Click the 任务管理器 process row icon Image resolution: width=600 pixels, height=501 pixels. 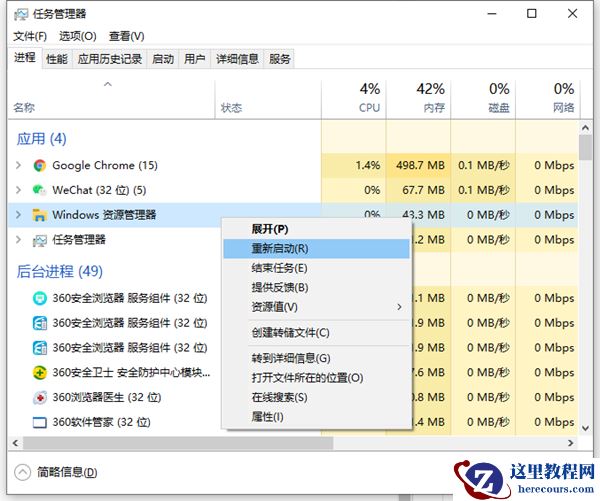click(40, 240)
